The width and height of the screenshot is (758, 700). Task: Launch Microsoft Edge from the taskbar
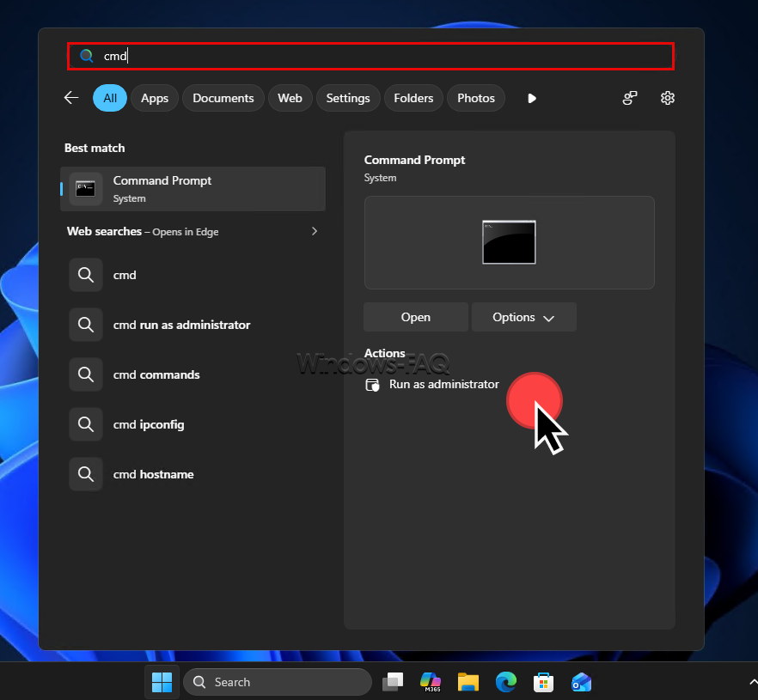(x=505, y=682)
